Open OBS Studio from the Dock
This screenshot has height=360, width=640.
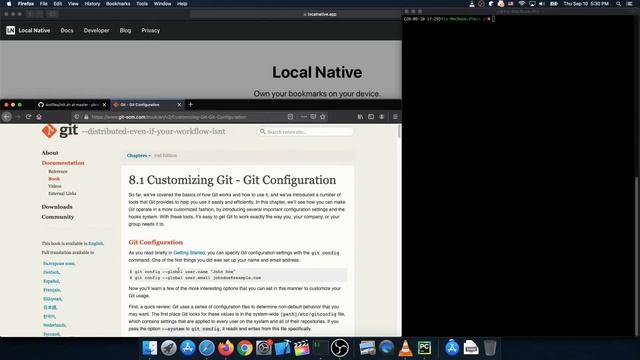(x=340, y=348)
